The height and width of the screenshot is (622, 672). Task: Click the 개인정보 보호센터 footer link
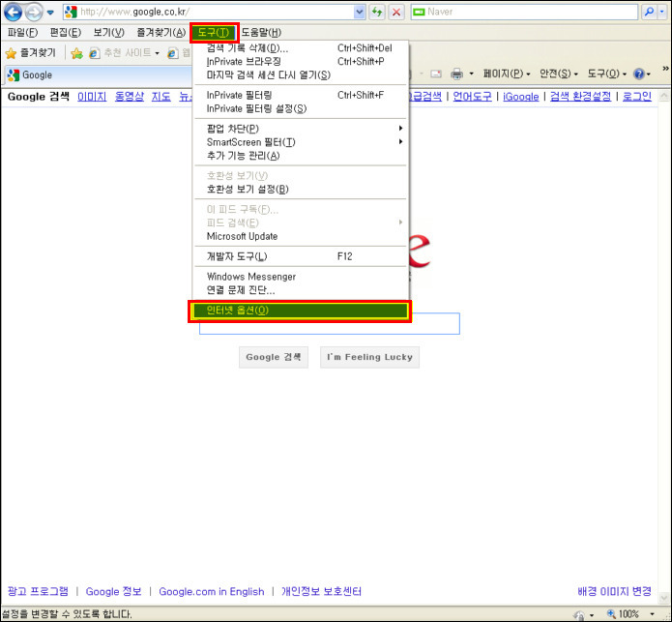(x=321, y=591)
